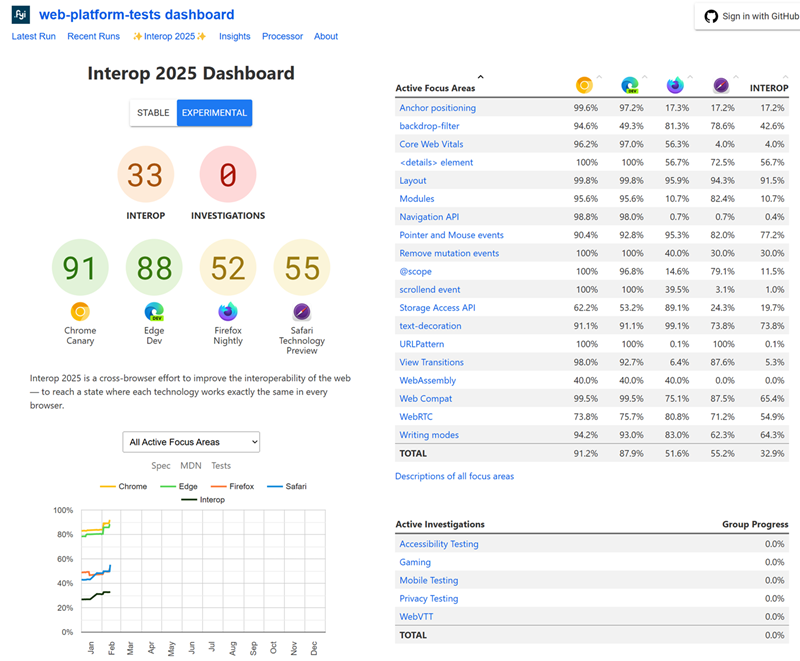Image resolution: width=800 pixels, height=661 pixels.
Task: Sort by Safari icon table column header
Action: coord(721,86)
